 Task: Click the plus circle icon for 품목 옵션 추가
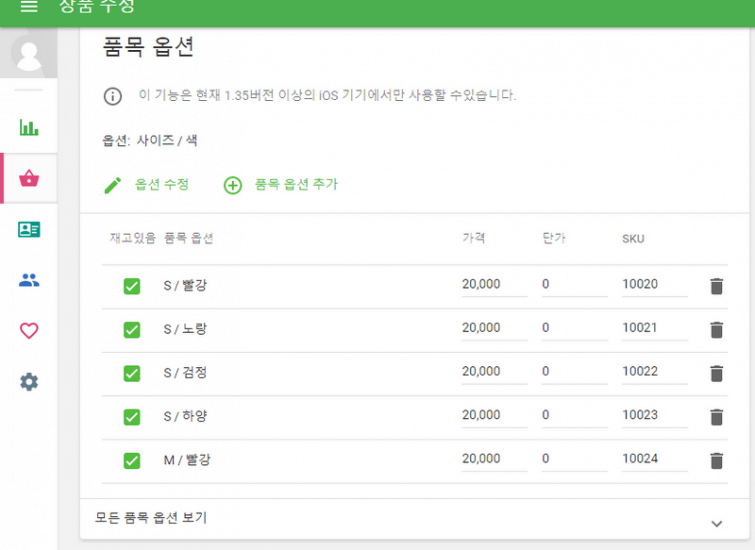coord(233,185)
